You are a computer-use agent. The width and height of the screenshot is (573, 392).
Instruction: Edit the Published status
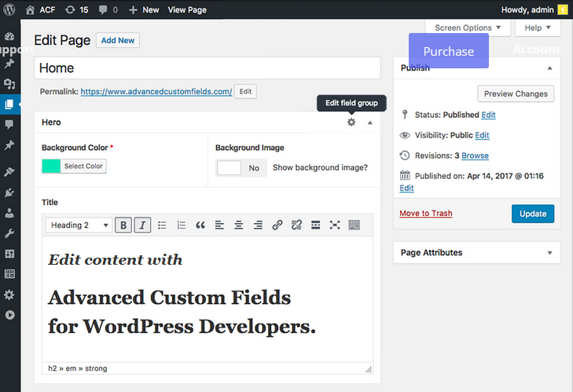(488, 115)
